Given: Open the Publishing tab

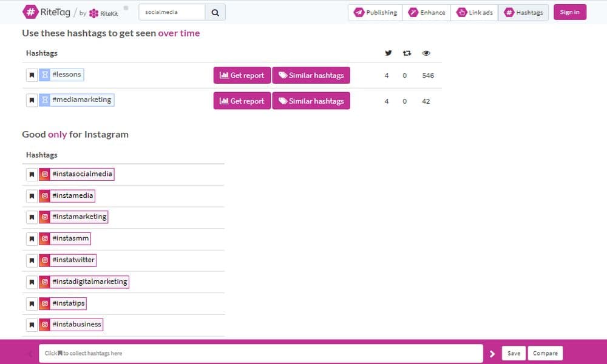Looking at the screenshot, I should (376, 12).
